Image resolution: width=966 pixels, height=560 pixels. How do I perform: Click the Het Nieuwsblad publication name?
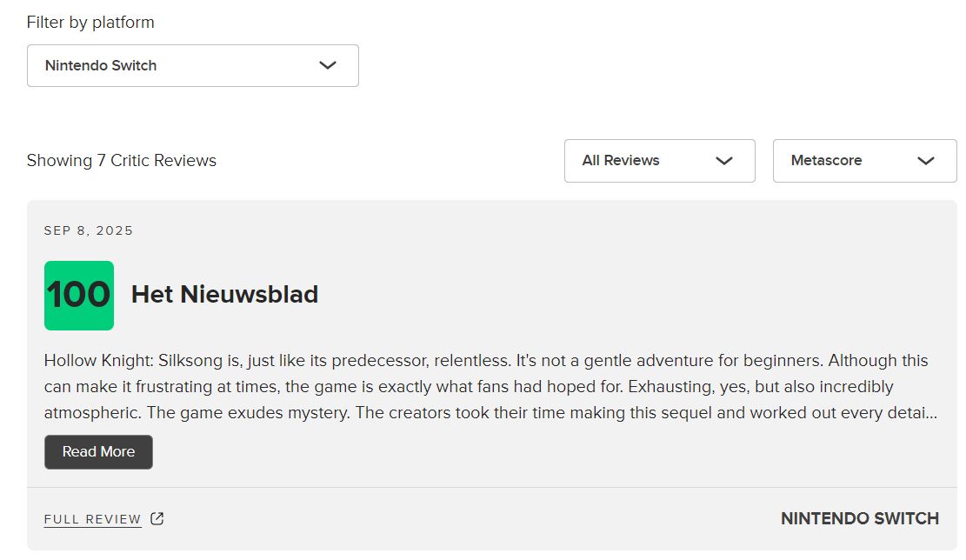[x=225, y=295]
